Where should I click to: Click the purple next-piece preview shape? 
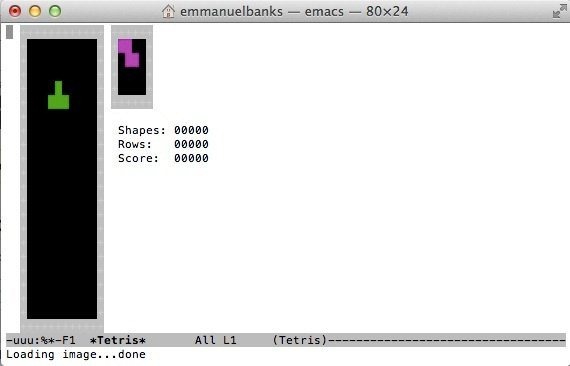tap(129, 53)
